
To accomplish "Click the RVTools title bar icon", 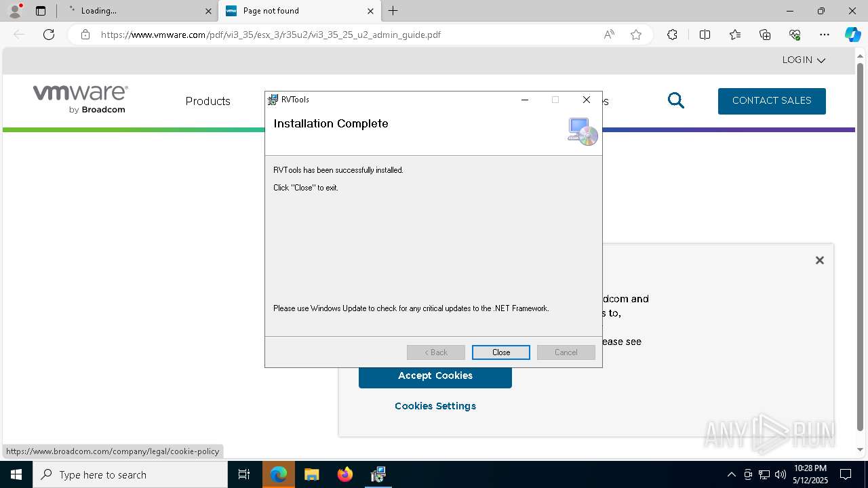I will click(273, 100).
